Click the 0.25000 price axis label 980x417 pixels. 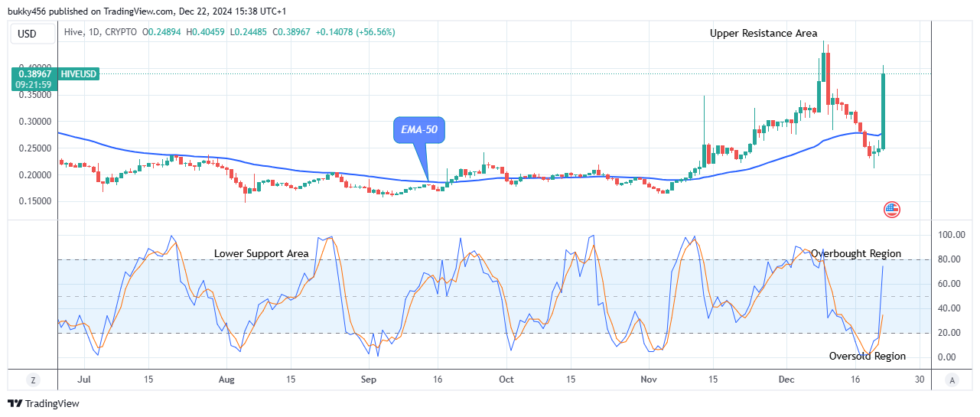(x=35, y=148)
